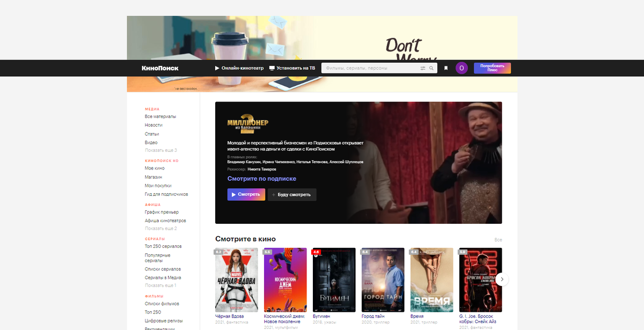This screenshot has height=330, width=644.
Task: Expand Показать еще 1 under Сериалы
Action: [x=160, y=285]
